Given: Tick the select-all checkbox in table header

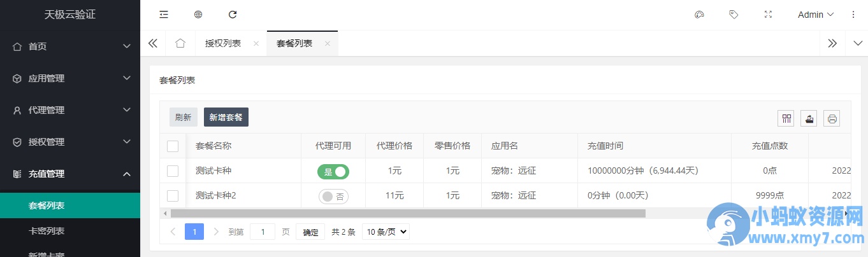Looking at the screenshot, I should (173, 146).
